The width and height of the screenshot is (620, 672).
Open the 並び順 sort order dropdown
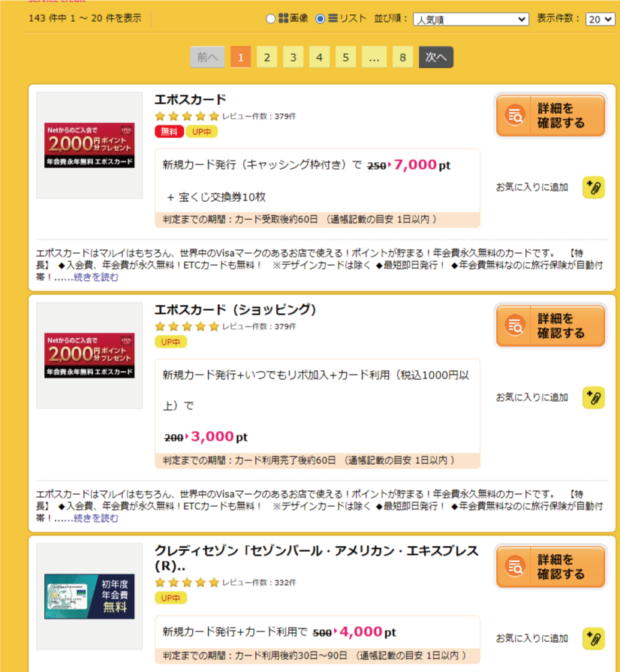click(x=471, y=20)
